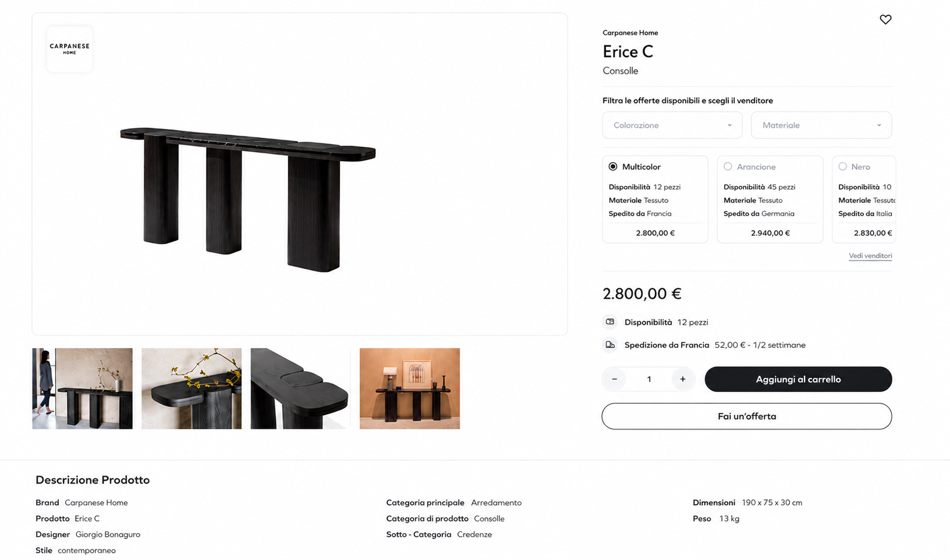
Task: Add product to wishlist with heart icon
Action: 885,20
